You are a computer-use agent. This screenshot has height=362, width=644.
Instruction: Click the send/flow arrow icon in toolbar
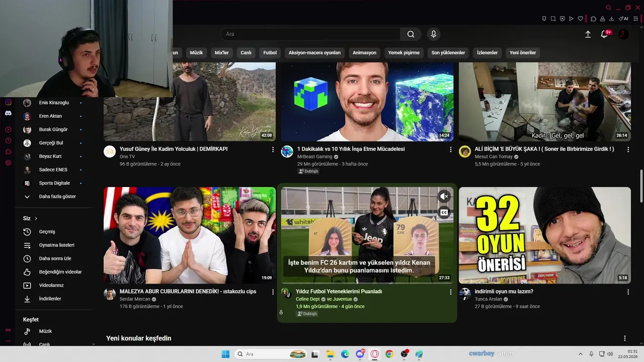(571, 19)
